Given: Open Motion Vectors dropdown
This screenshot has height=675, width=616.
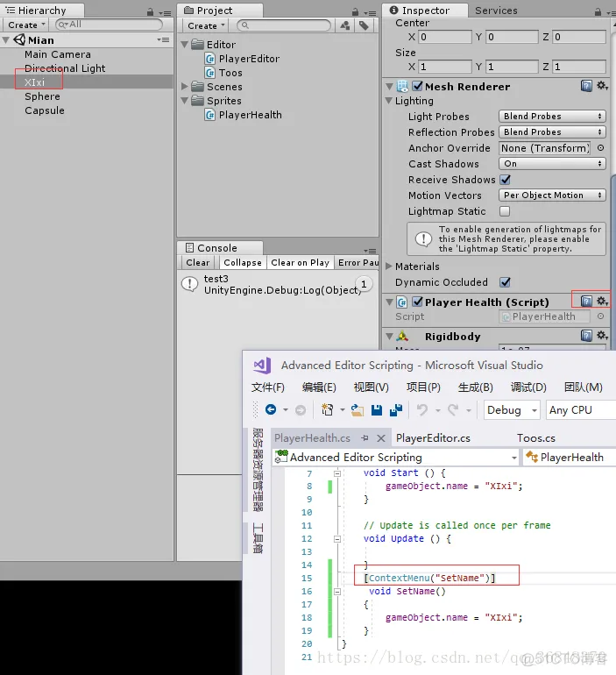Looking at the screenshot, I should point(552,195).
